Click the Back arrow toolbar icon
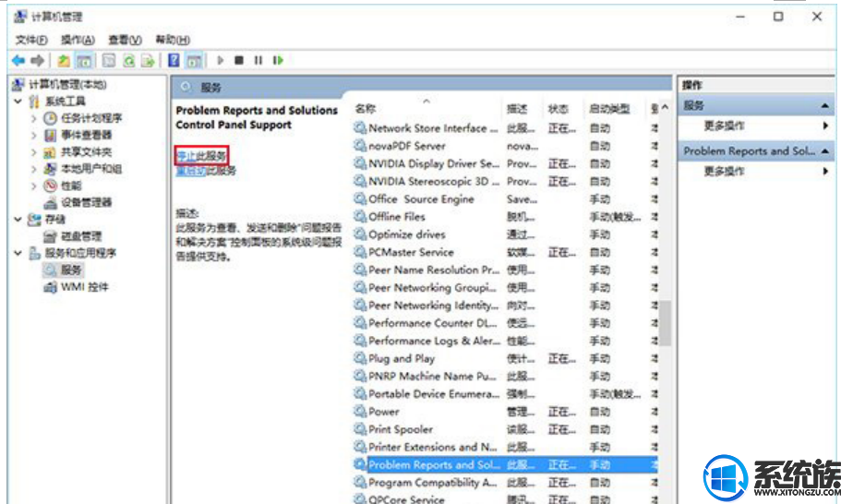This screenshot has width=841, height=504. tap(18, 61)
